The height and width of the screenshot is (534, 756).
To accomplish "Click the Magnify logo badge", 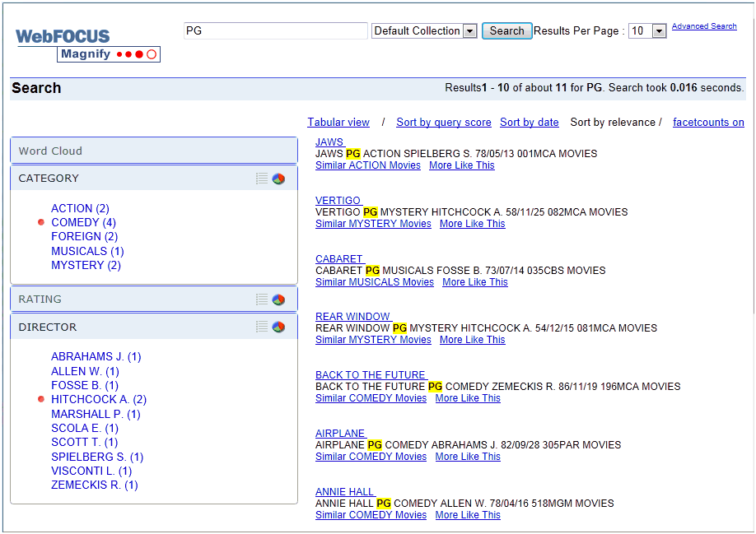I will (x=109, y=54).
